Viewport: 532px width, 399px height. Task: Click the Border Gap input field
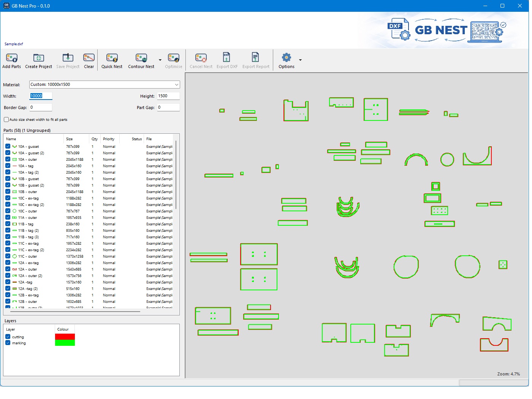click(41, 107)
